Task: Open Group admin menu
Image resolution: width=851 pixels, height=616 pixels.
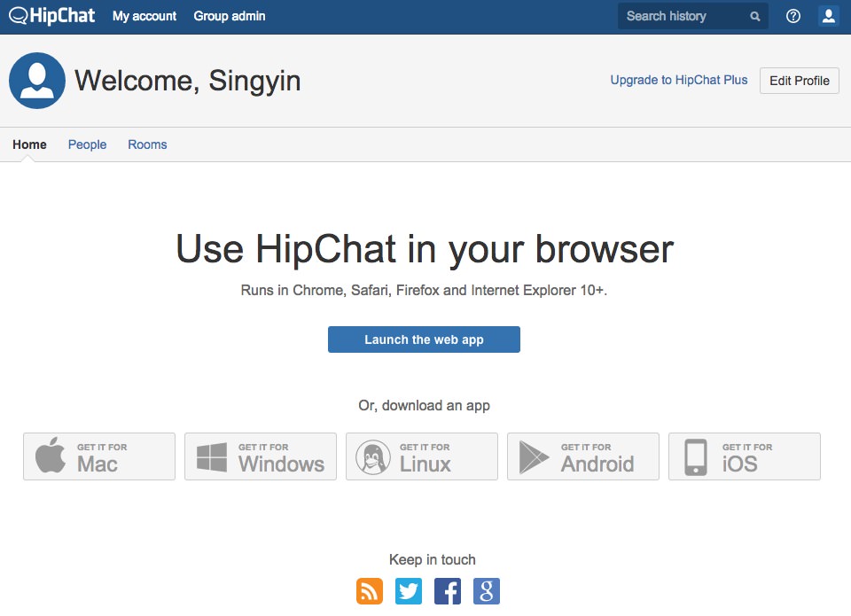Action: [x=230, y=16]
